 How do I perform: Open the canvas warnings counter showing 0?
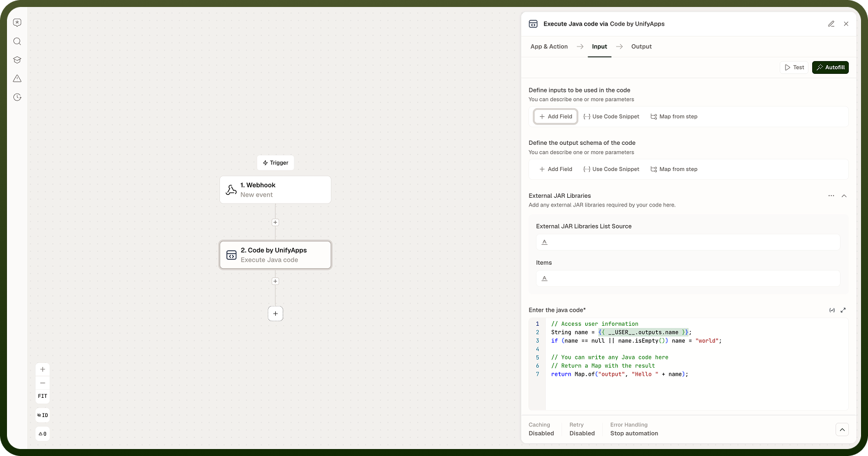[42, 434]
